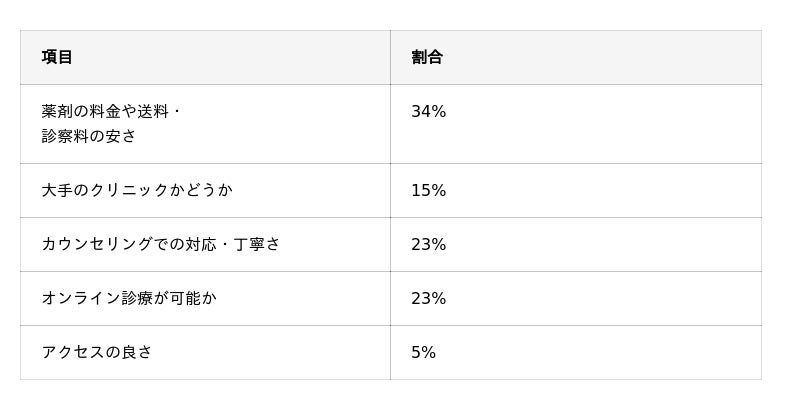This screenshot has height=410, width=800.
Task: Click the 項目 column header
Action: [57, 57]
